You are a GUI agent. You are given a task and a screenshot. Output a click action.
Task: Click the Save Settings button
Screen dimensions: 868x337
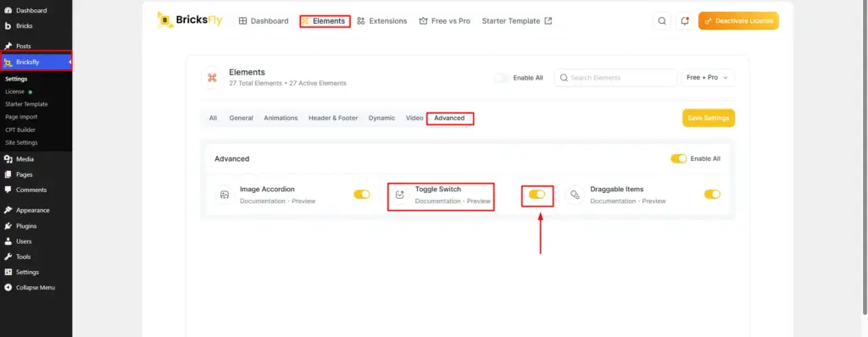(708, 118)
